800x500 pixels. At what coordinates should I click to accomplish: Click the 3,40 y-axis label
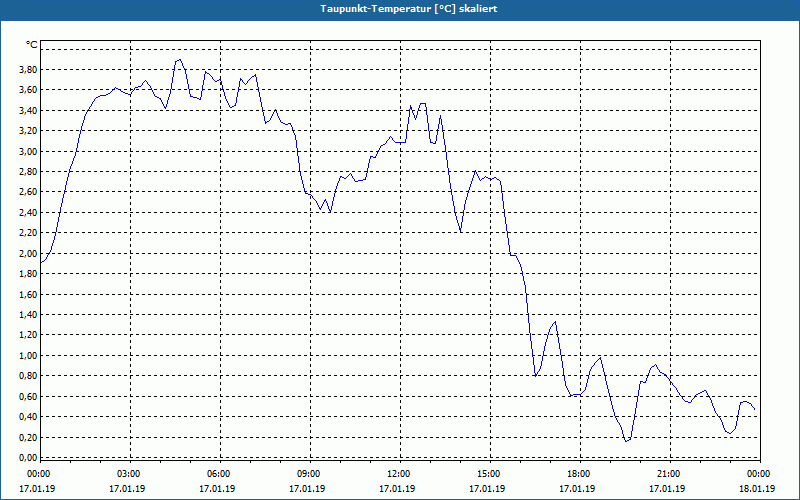[29, 110]
